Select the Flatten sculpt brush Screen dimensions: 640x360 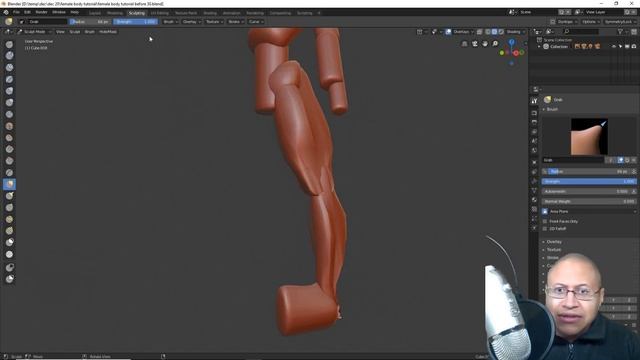pos(9,138)
